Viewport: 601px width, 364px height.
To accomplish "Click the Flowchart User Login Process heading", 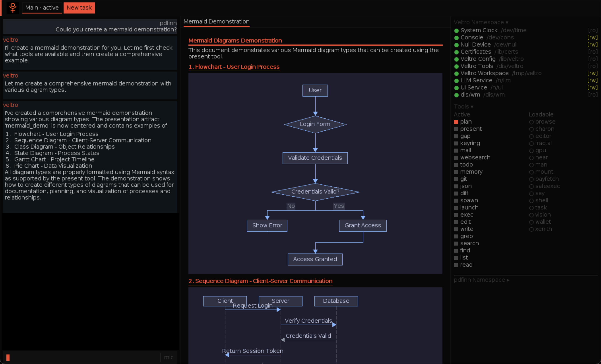I will (x=234, y=67).
